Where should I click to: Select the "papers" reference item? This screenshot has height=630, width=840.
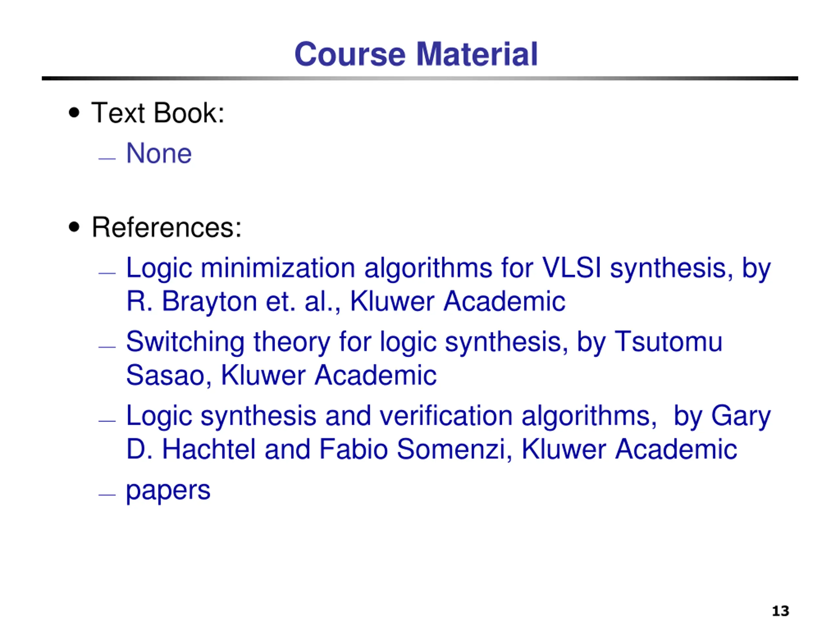click(168, 490)
